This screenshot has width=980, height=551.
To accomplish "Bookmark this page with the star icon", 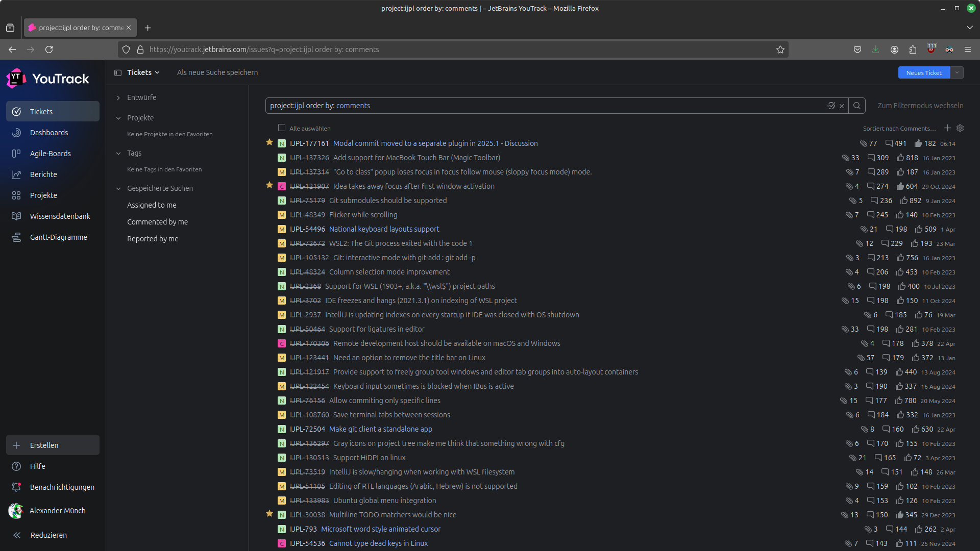I will pos(780,49).
